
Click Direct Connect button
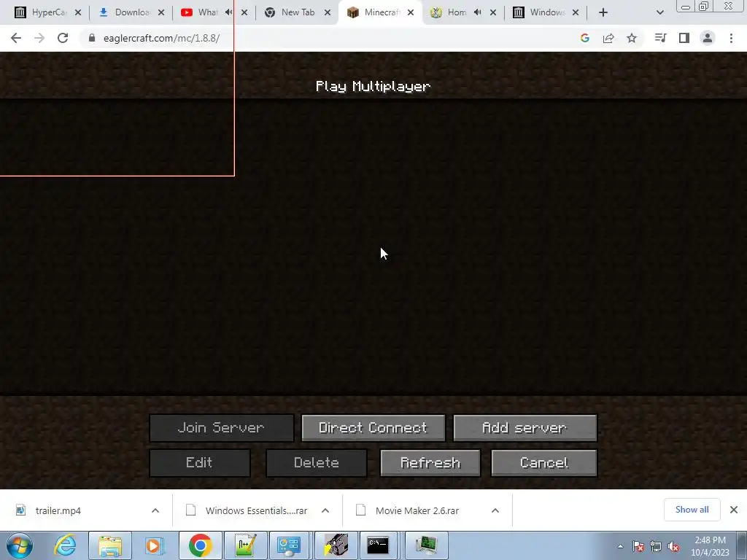[x=373, y=427]
